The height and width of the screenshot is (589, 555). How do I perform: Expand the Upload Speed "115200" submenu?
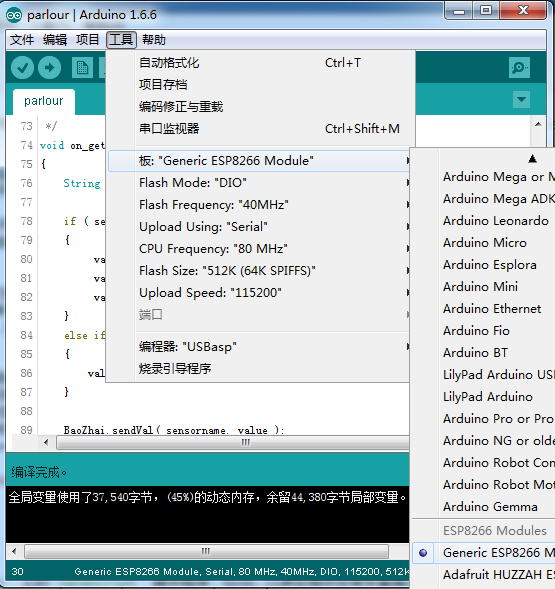[x=259, y=293]
